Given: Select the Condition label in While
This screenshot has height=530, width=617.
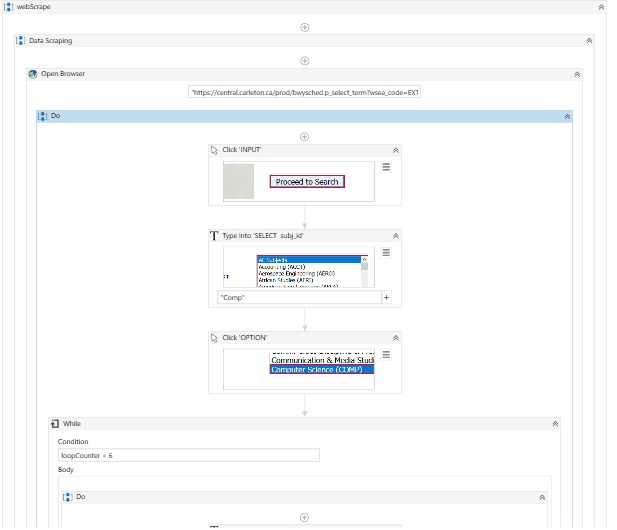Looking at the screenshot, I should [73, 441].
